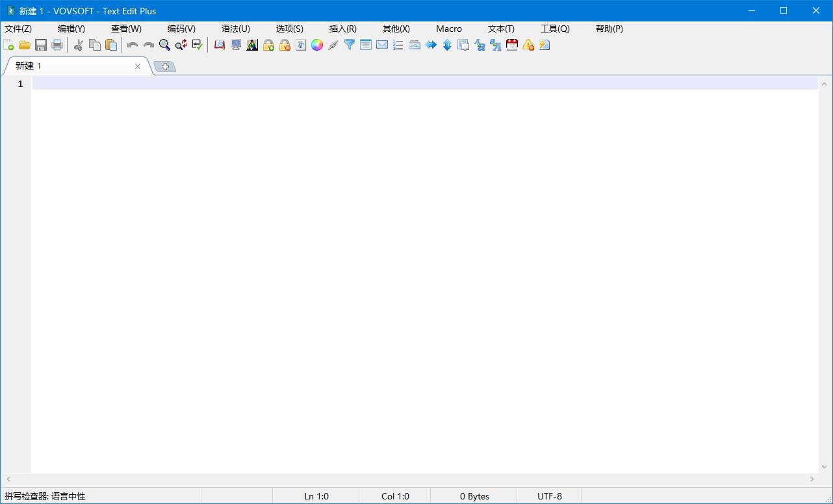This screenshot has width=833, height=504.
Task: Click the UTF-8 encoding status entry
Action: (x=550, y=496)
